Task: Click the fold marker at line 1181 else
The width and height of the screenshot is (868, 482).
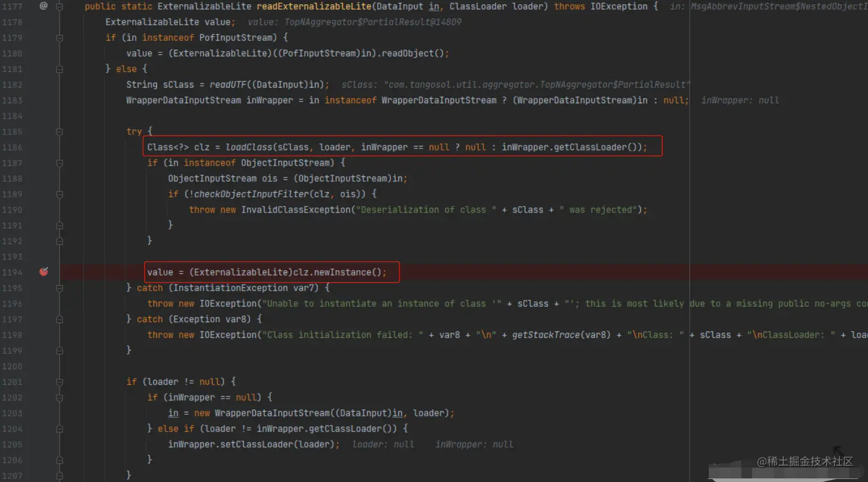Action: (x=59, y=69)
